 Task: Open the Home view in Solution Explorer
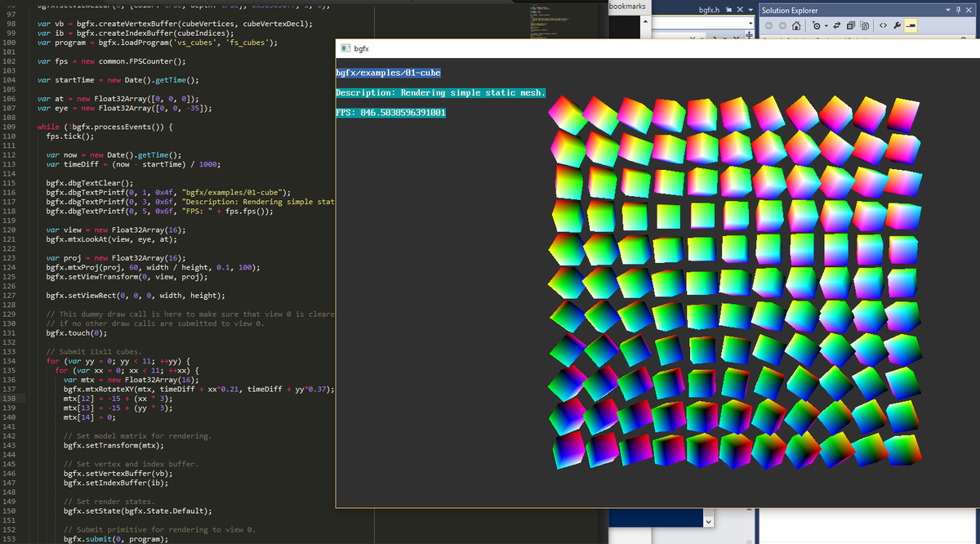click(x=796, y=26)
